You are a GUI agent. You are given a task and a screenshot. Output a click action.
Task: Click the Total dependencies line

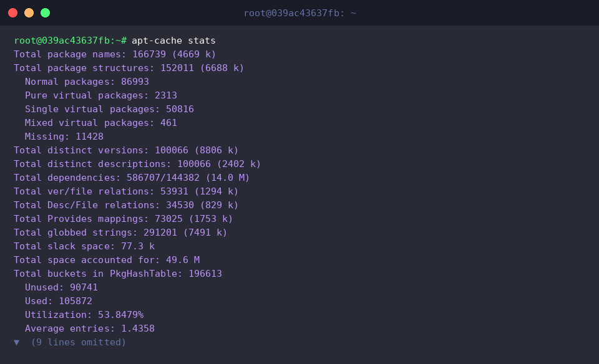pos(132,178)
